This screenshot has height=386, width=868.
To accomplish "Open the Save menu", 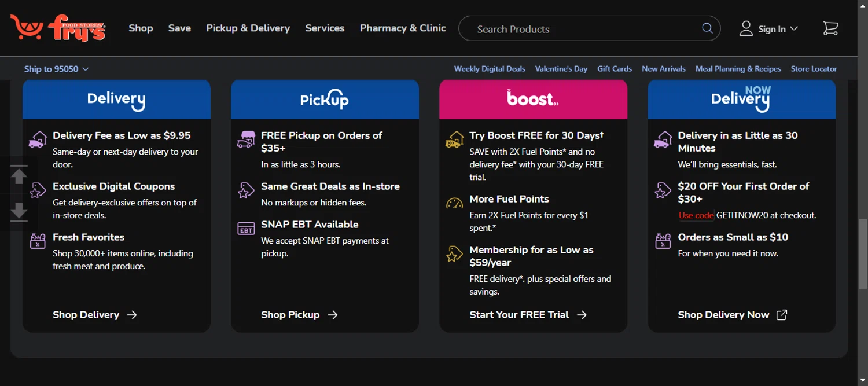I will pos(179,28).
